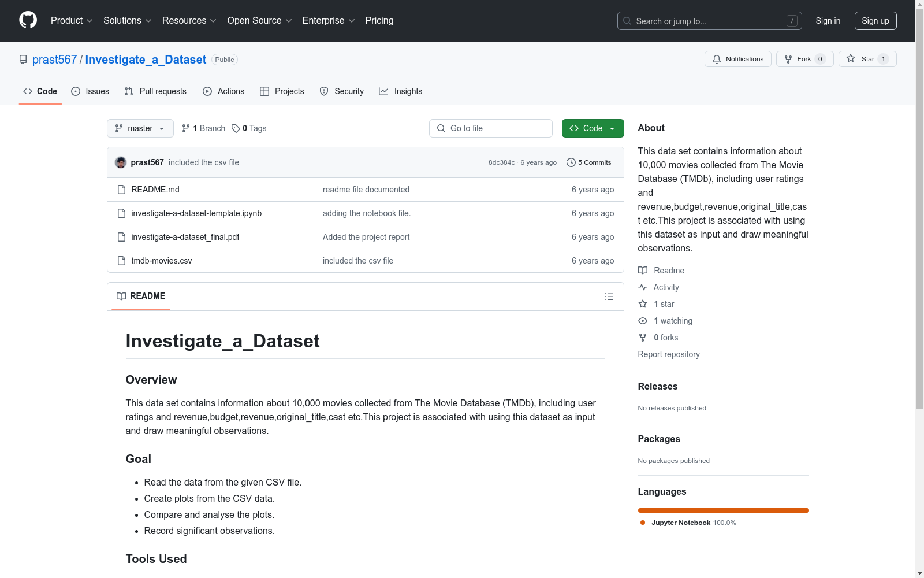
Task: Open the prast567 owner link
Action: (54, 60)
